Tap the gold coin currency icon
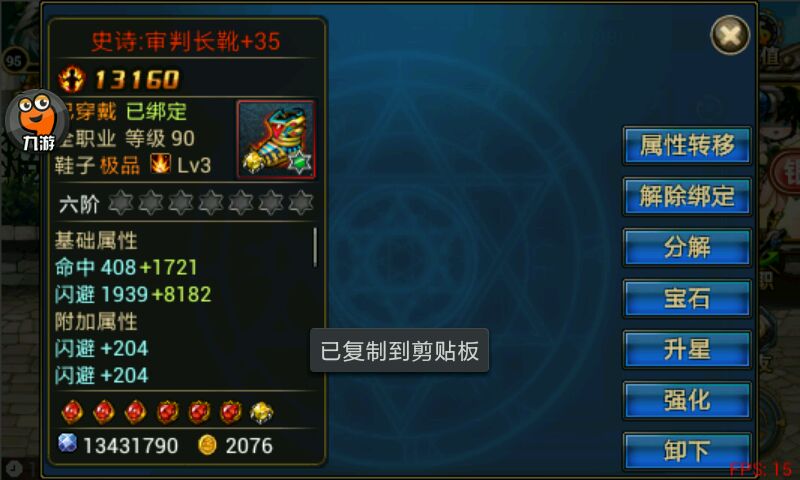Screen dimensions: 800x480 (x=207, y=445)
